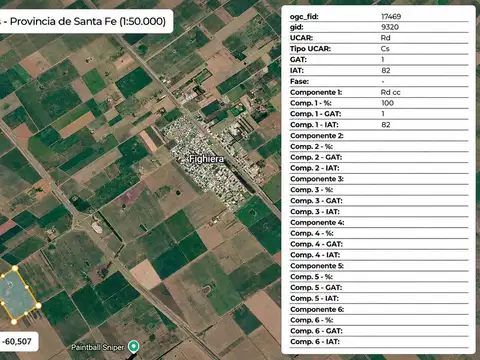Click the Componente 1: label
Viewport: 480px width, 360px height.
click(316, 92)
